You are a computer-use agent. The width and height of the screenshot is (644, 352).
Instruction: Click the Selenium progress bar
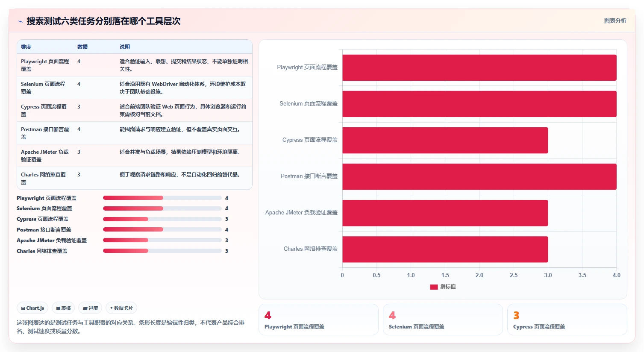pos(162,208)
